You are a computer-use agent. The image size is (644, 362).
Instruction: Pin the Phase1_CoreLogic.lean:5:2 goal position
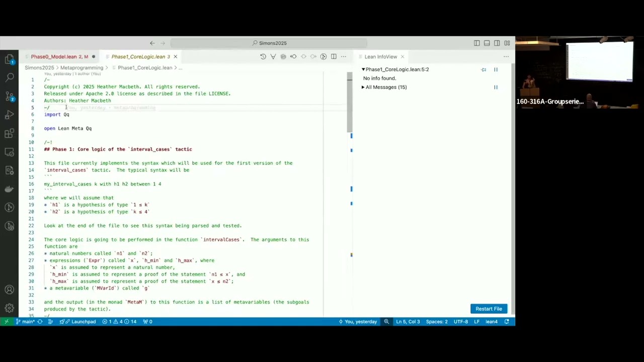pyautogui.click(x=484, y=70)
